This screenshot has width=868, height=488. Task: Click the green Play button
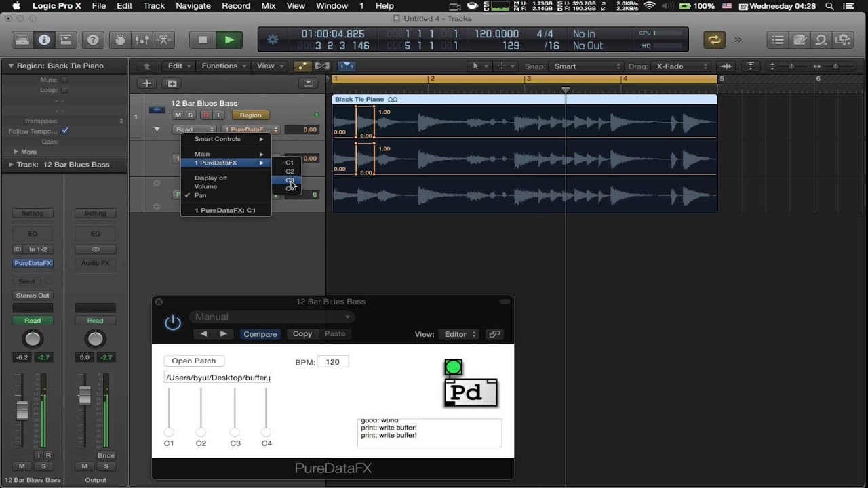click(229, 39)
